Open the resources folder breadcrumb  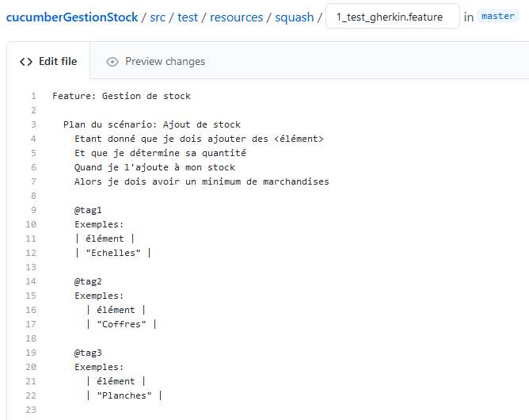pos(235,17)
